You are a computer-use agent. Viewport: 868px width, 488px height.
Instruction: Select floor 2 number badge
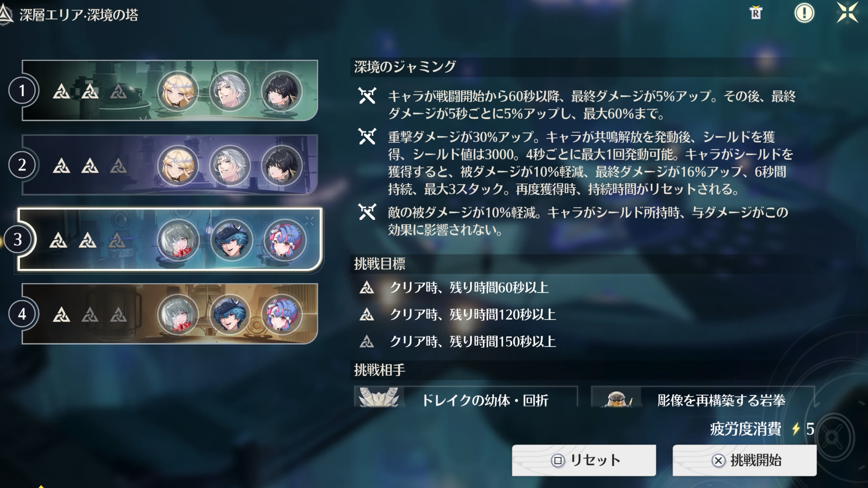click(22, 165)
